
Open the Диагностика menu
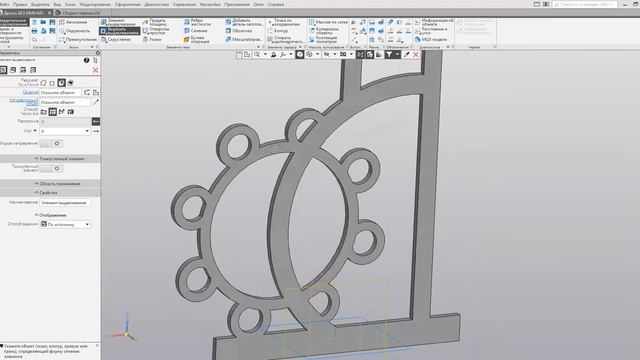(156, 4)
